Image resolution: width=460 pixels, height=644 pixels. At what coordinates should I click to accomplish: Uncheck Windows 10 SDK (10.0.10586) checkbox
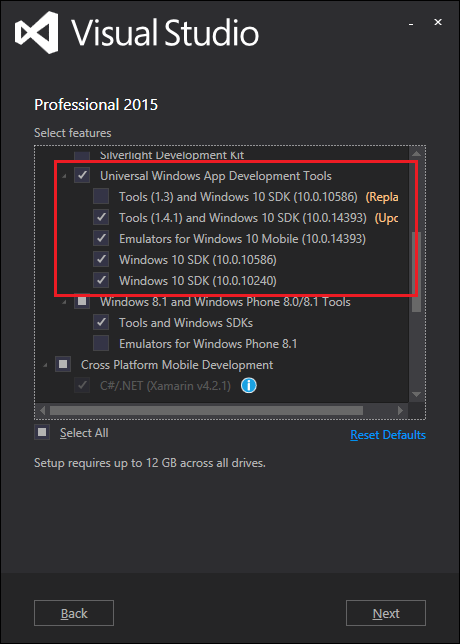tap(101, 259)
